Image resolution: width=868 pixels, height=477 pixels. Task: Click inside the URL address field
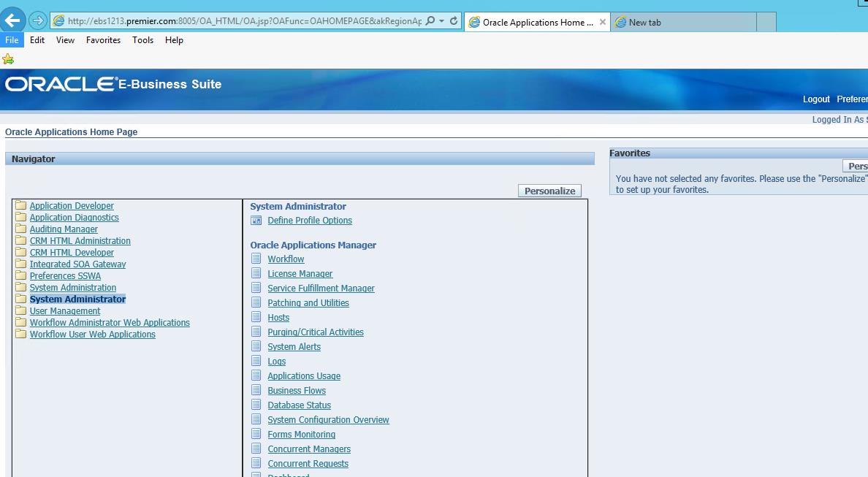[x=241, y=21]
